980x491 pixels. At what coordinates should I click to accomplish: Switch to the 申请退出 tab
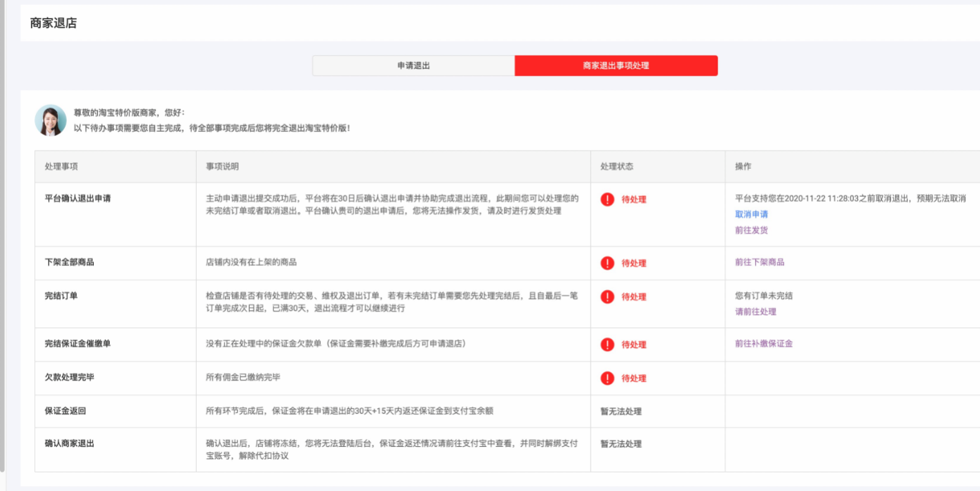pyautogui.click(x=411, y=66)
